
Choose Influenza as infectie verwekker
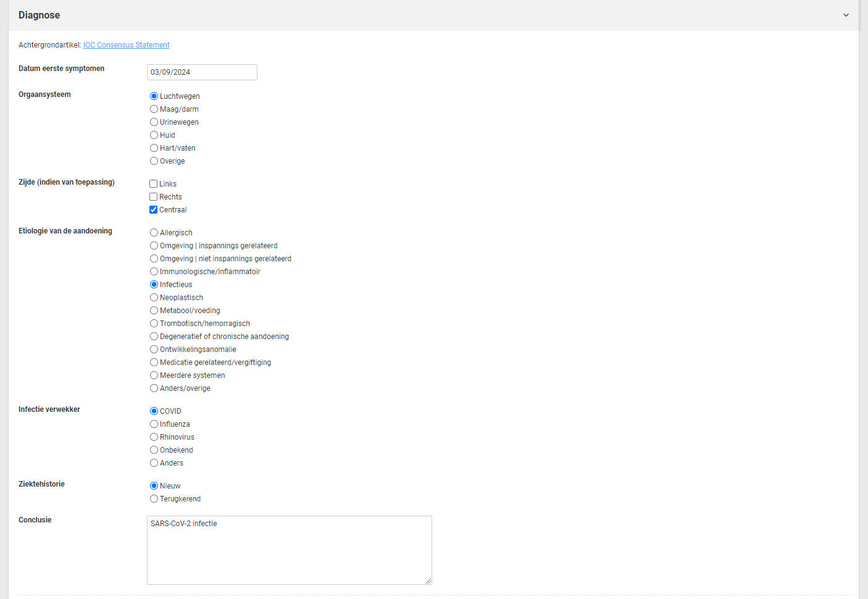tap(154, 424)
